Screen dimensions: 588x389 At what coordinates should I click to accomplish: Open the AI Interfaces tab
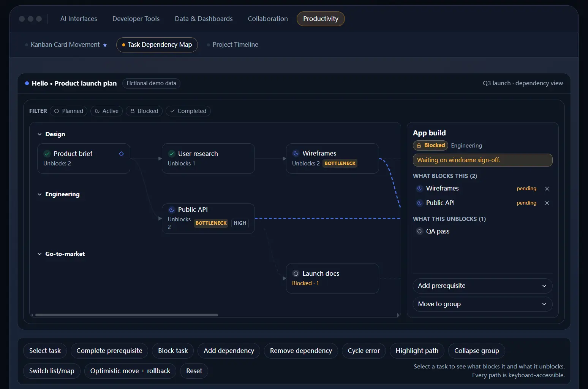tap(79, 19)
